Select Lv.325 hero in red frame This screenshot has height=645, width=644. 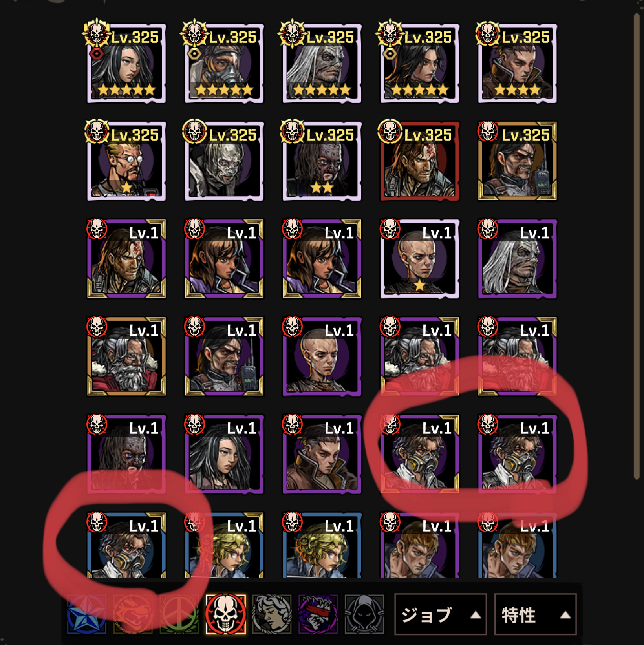point(420,161)
